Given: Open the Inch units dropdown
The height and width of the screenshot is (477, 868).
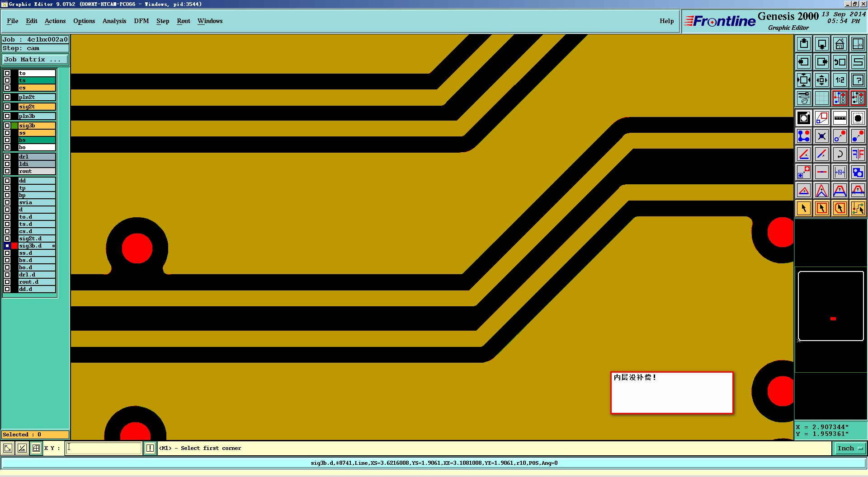Looking at the screenshot, I should pos(850,448).
